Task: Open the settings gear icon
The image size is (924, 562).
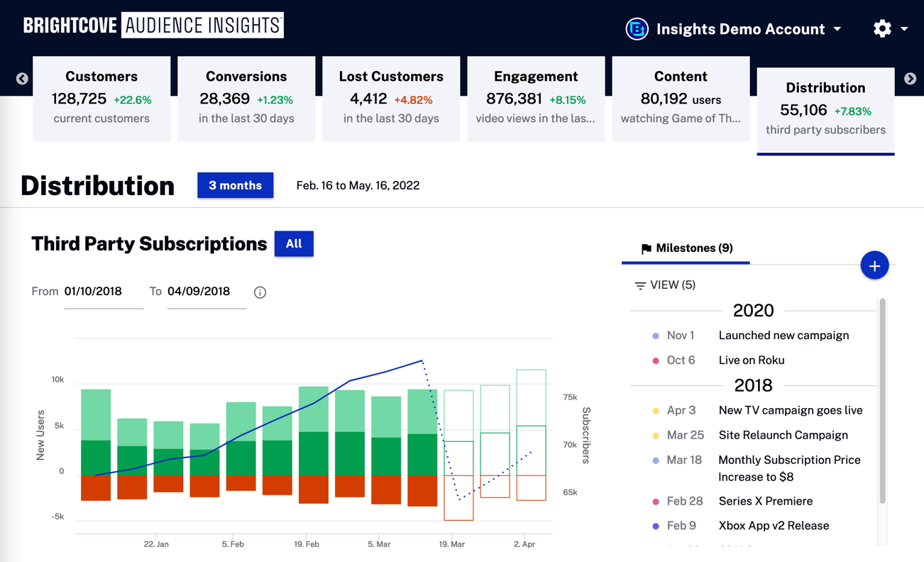Action: point(881,28)
